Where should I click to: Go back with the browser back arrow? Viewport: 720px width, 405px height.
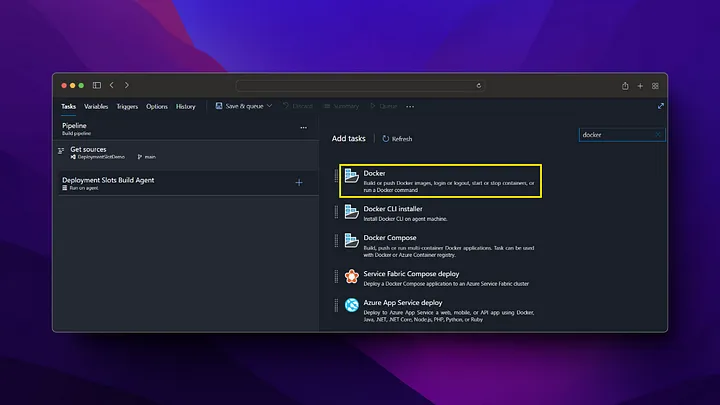pyautogui.click(x=112, y=85)
